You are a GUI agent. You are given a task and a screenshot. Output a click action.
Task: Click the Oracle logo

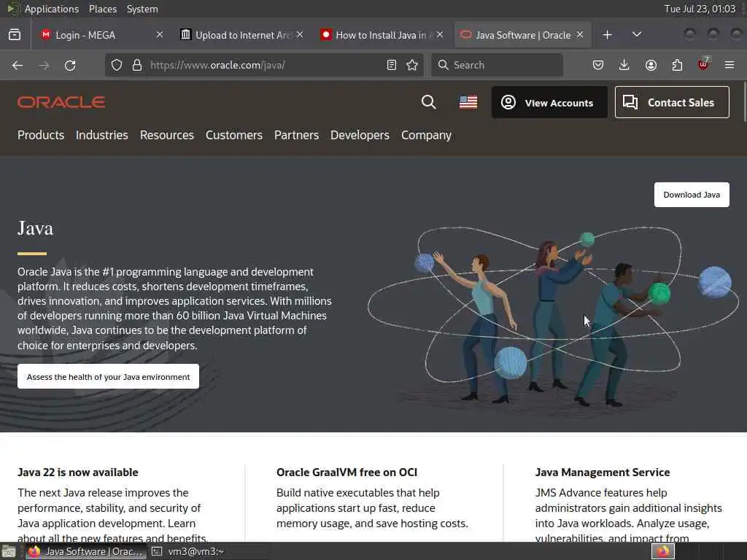[61, 102]
